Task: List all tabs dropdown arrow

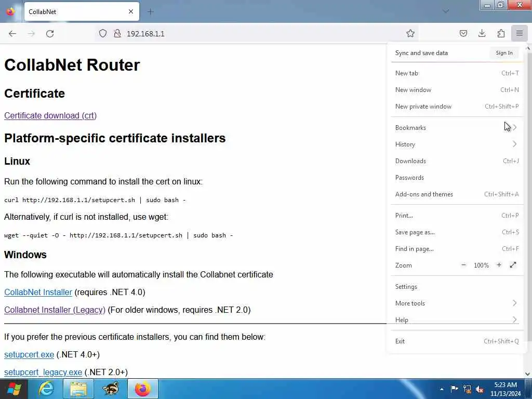Action: pyautogui.click(x=446, y=11)
